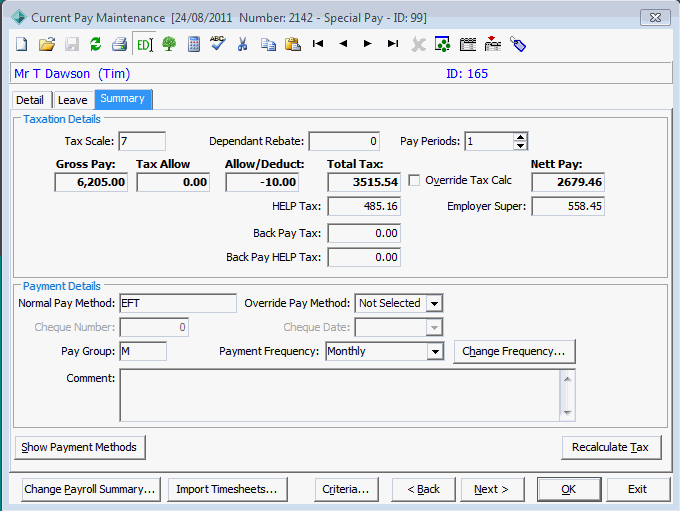The height and width of the screenshot is (511, 680).
Task: Click the Recalculate Tax button
Action: click(611, 447)
